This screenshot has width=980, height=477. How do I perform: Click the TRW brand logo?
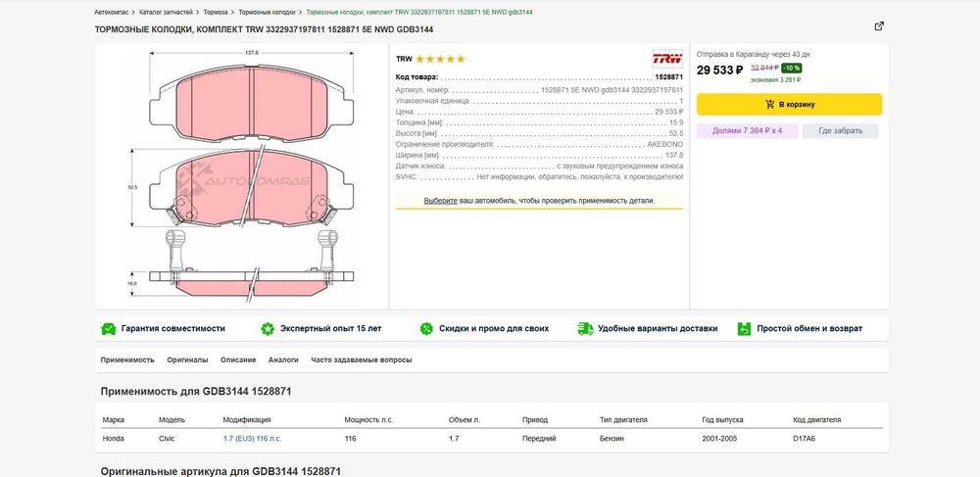[x=665, y=59]
